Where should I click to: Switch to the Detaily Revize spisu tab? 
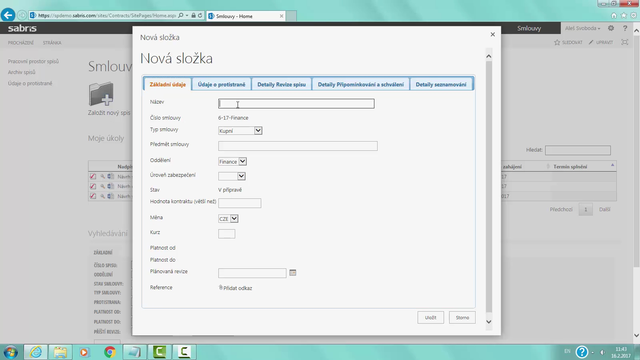281,84
